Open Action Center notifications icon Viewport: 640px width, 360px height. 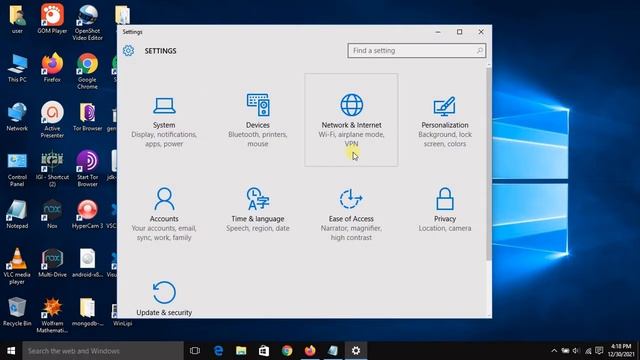(x=599, y=351)
